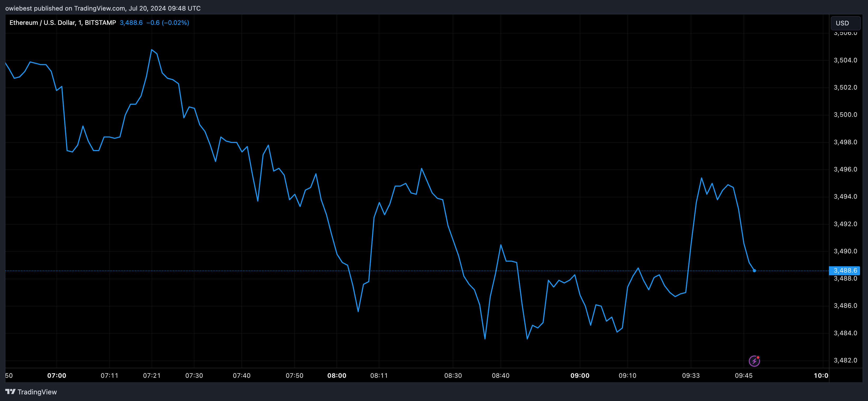Click the Ethereum / U.S. Dollar symbol title
Viewport: 868px width, 401px height.
(62, 22)
